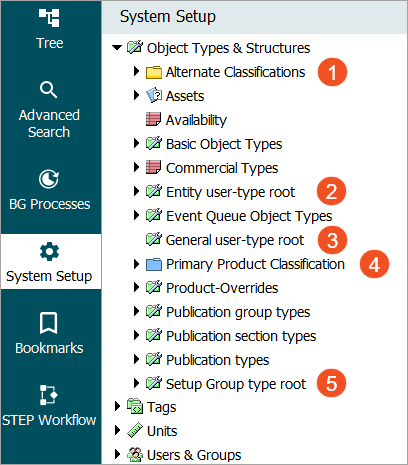
Task: Expand Primary Product Classification node
Action: pyautogui.click(x=136, y=264)
